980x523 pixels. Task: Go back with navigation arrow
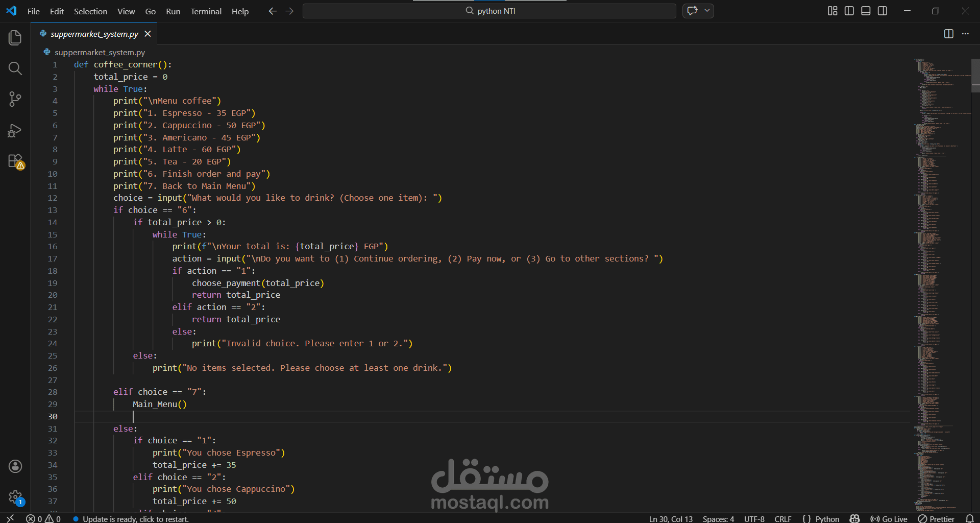click(x=273, y=11)
